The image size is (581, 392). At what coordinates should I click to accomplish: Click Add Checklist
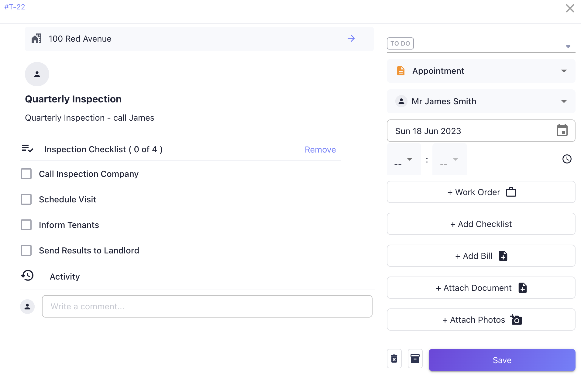[481, 224]
